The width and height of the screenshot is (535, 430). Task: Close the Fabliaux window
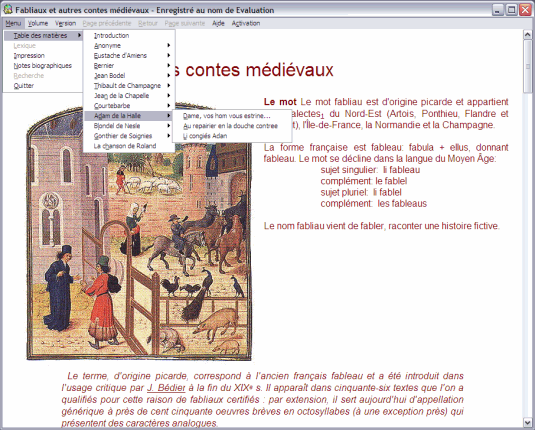[x=525, y=10]
